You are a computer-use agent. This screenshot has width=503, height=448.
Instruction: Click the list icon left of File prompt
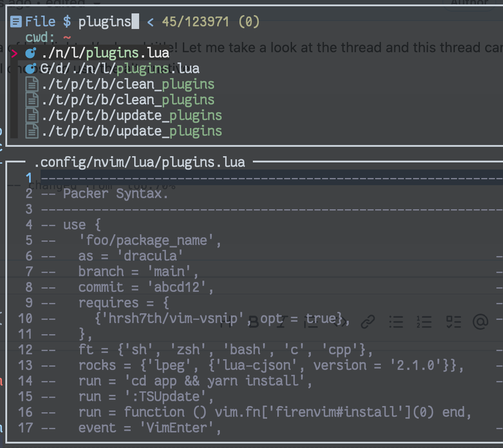[16, 21]
